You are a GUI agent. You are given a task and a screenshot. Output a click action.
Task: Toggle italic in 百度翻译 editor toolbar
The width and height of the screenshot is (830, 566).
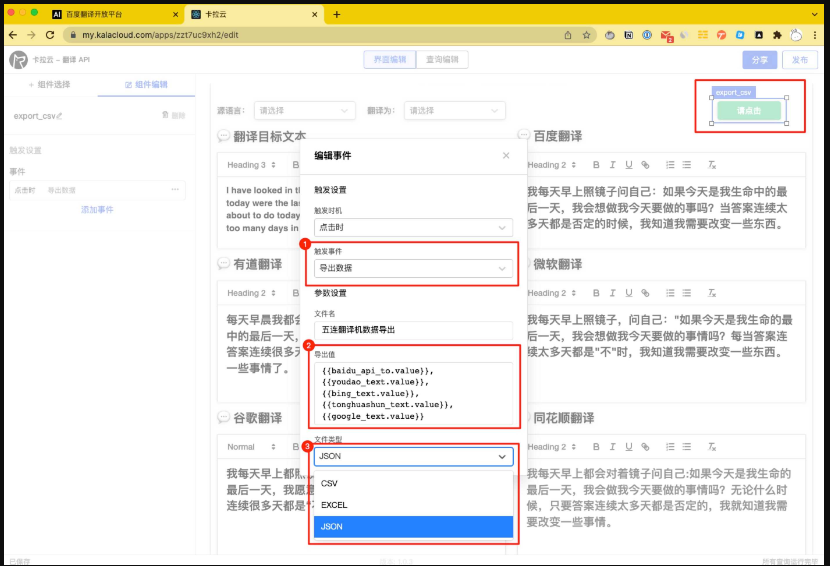tap(612, 165)
